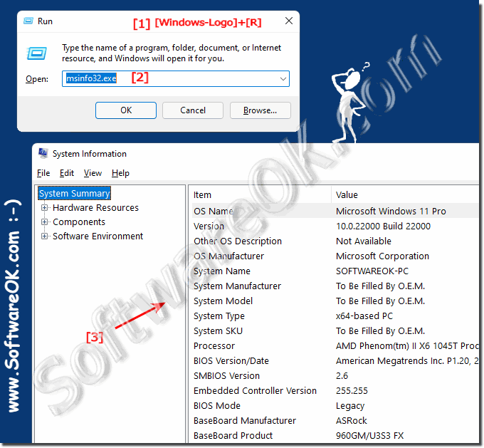Select the System SKU row
The width and height of the screenshot is (484, 448).
[x=335, y=331]
